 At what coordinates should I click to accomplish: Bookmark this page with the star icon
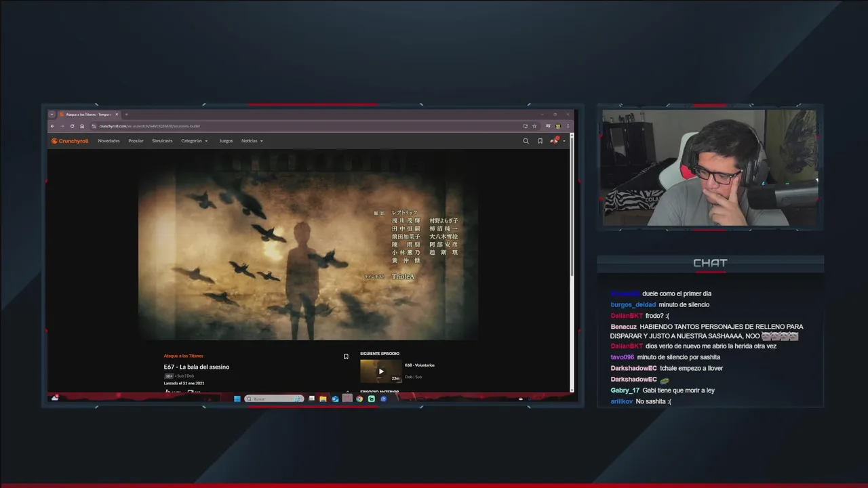[x=534, y=126]
